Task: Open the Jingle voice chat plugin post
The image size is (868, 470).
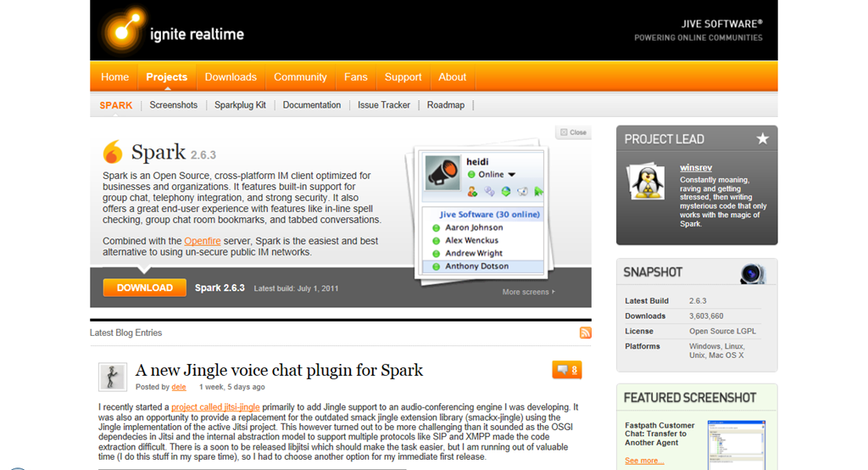Action: pos(279,370)
